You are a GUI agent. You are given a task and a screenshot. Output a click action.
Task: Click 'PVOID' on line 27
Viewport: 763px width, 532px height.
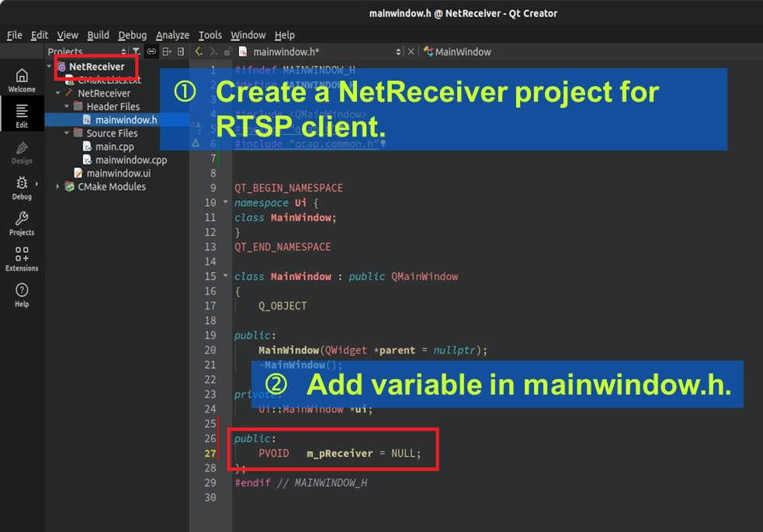tap(273, 453)
